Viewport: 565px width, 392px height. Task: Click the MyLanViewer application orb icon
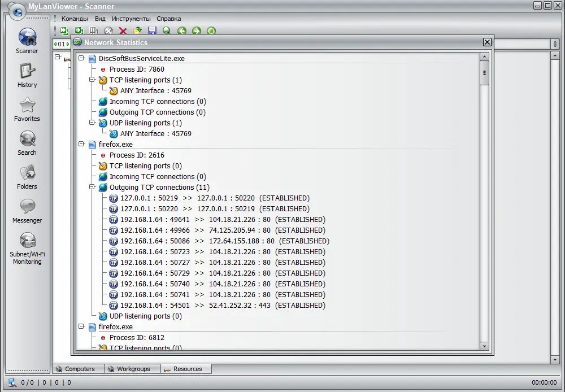click(16, 11)
